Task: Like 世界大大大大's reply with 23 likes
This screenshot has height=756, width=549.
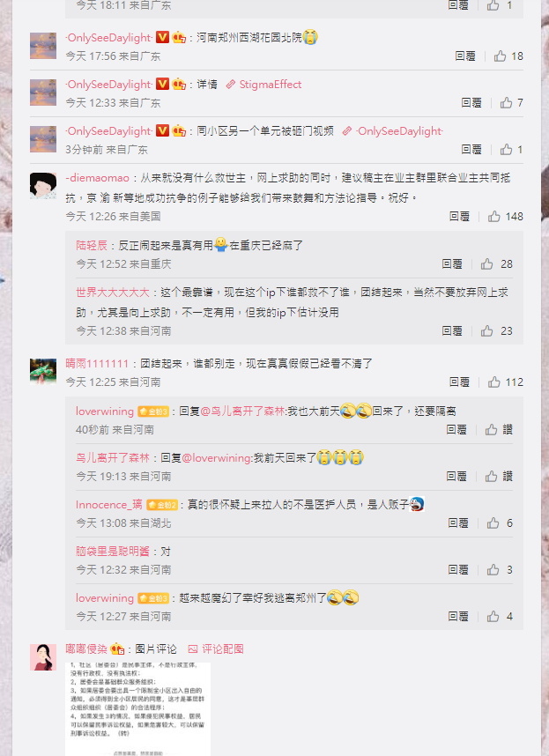Action: (x=486, y=331)
